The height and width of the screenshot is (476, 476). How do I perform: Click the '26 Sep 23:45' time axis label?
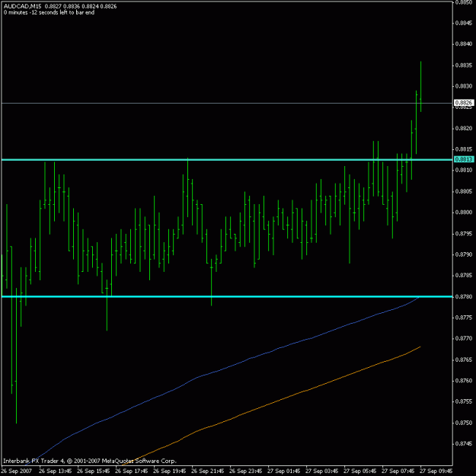click(x=246, y=471)
